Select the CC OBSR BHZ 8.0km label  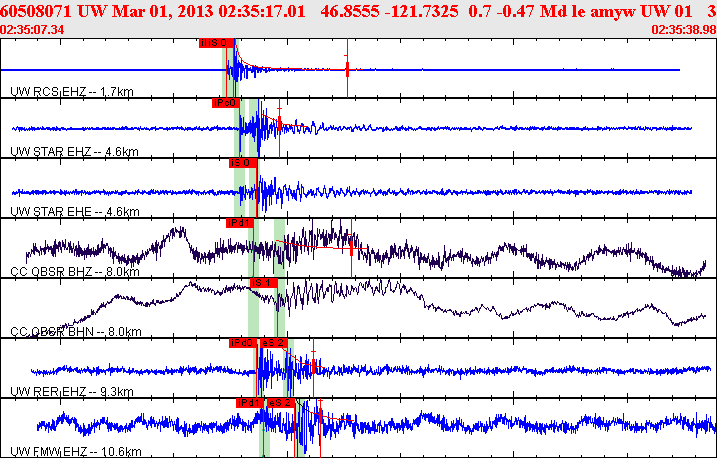pos(78,272)
